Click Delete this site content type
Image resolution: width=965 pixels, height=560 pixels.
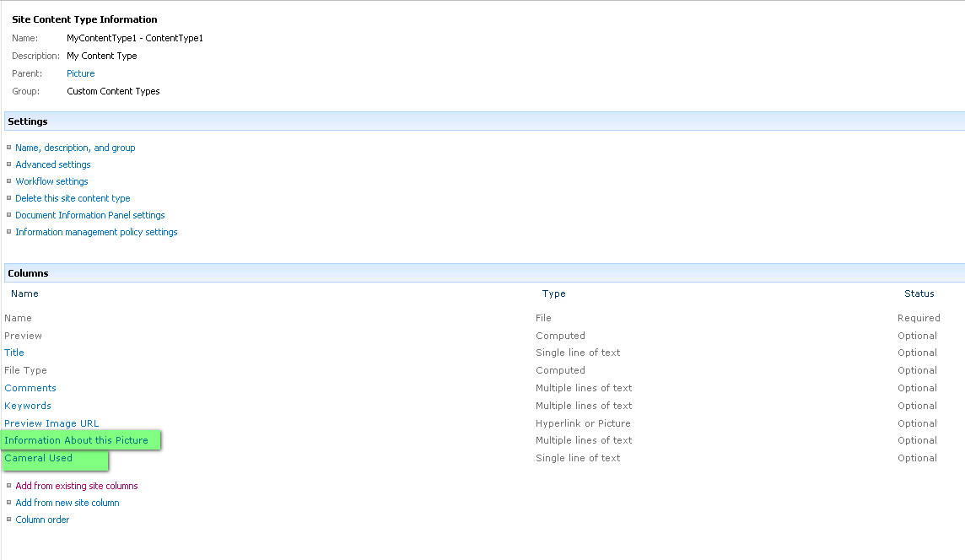click(x=73, y=198)
